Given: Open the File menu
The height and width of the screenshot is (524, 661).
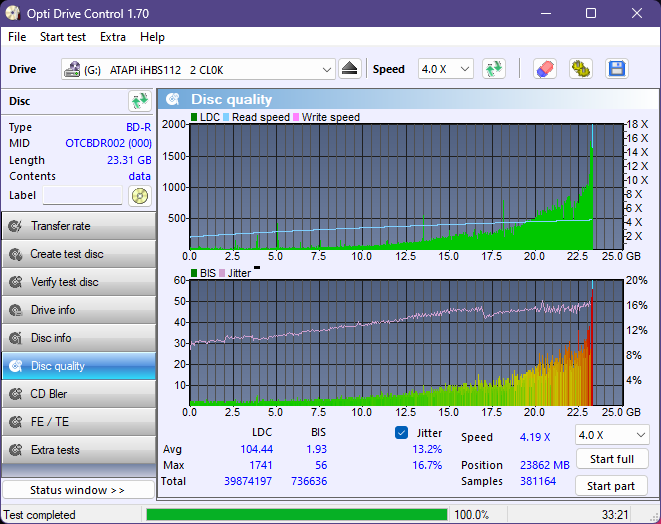Looking at the screenshot, I should tap(17, 37).
